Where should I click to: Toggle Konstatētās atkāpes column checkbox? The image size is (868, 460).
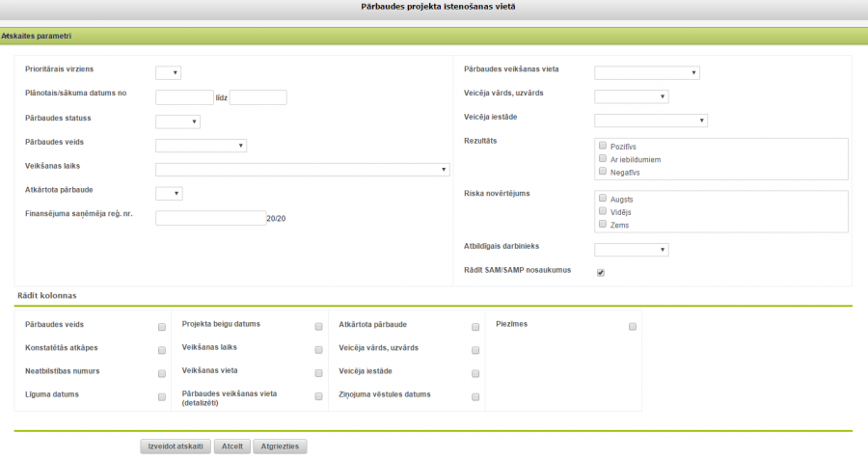(162, 350)
